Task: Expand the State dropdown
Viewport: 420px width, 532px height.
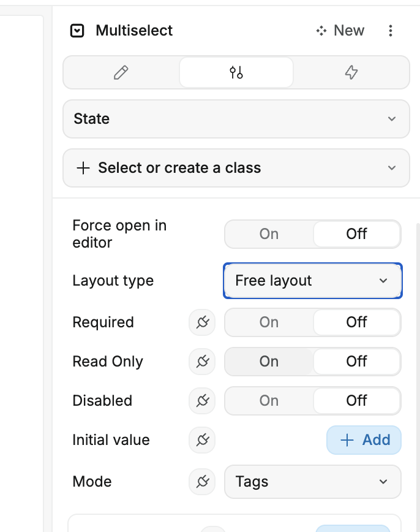Action: click(x=236, y=119)
